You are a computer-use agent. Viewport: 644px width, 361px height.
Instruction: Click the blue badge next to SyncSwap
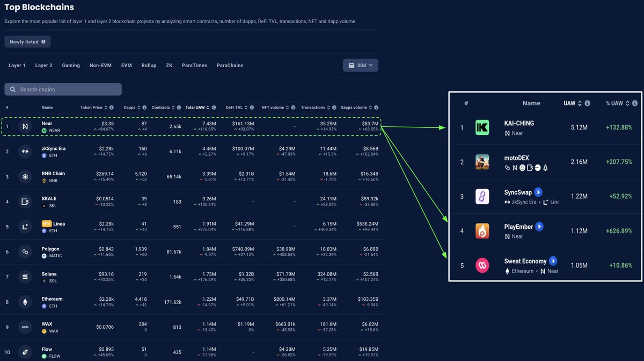(538, 192)
